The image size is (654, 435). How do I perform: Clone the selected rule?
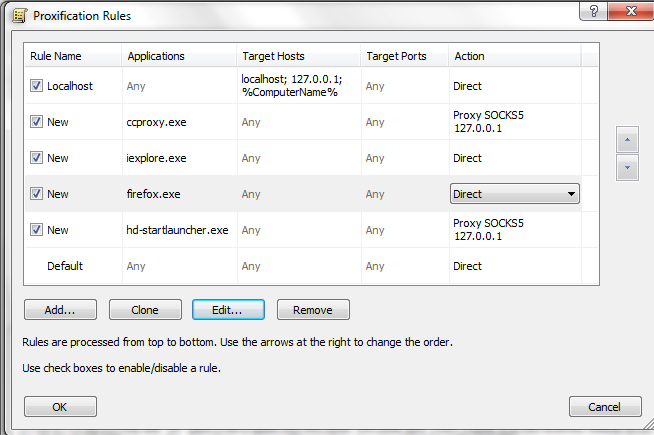pyautogui.click(x=145, y=310)
